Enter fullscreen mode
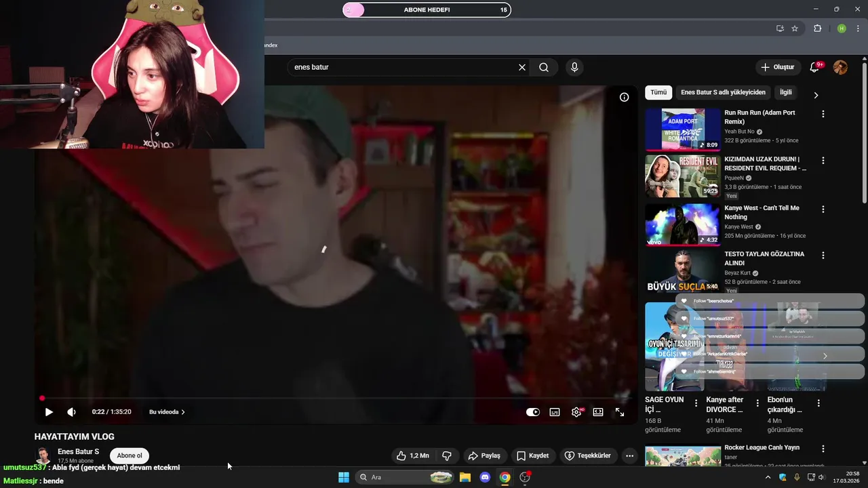 620,412
